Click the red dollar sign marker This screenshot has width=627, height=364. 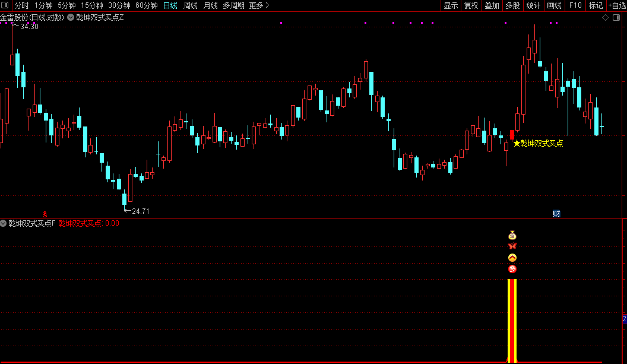tap(45, 214)
